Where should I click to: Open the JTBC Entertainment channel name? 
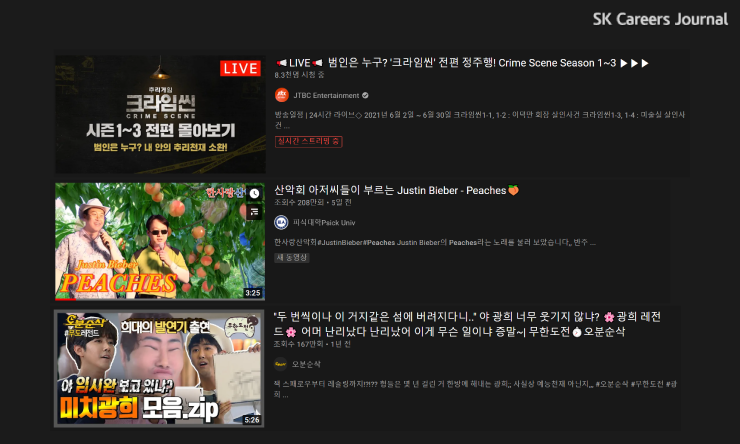(x=326, y=95)
